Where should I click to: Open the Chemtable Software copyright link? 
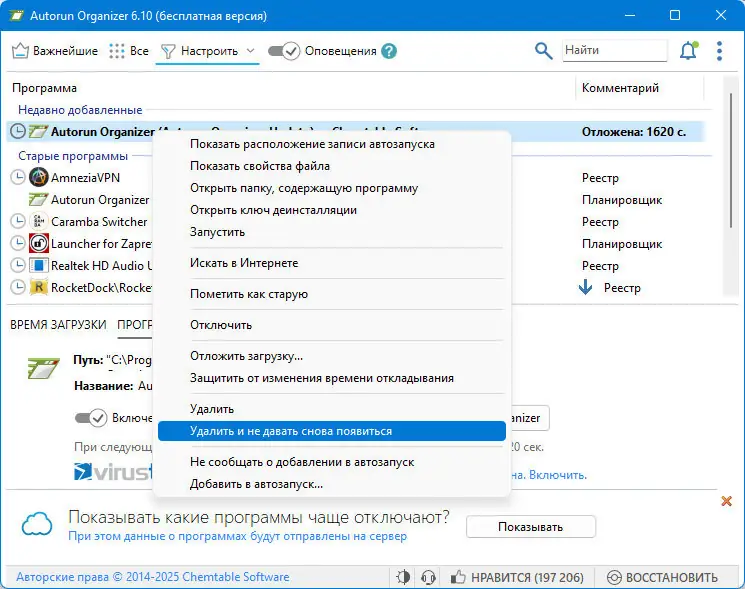tap(153, 577)
